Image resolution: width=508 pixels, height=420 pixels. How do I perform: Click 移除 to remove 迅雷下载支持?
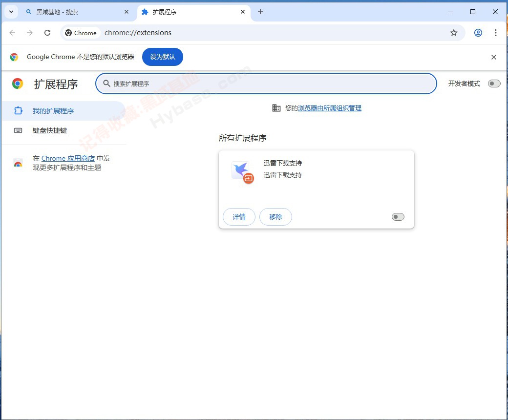coord(275,217)
